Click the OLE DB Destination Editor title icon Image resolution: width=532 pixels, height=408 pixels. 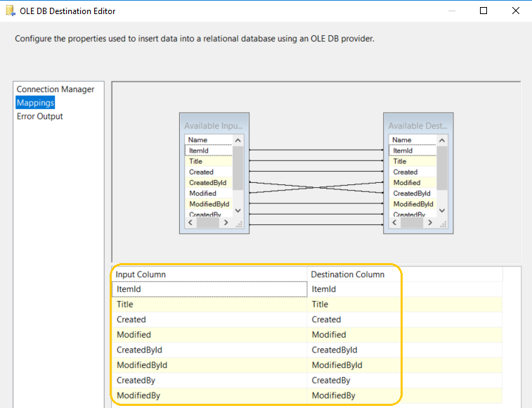pyautogui.click(x=10, y=11)
